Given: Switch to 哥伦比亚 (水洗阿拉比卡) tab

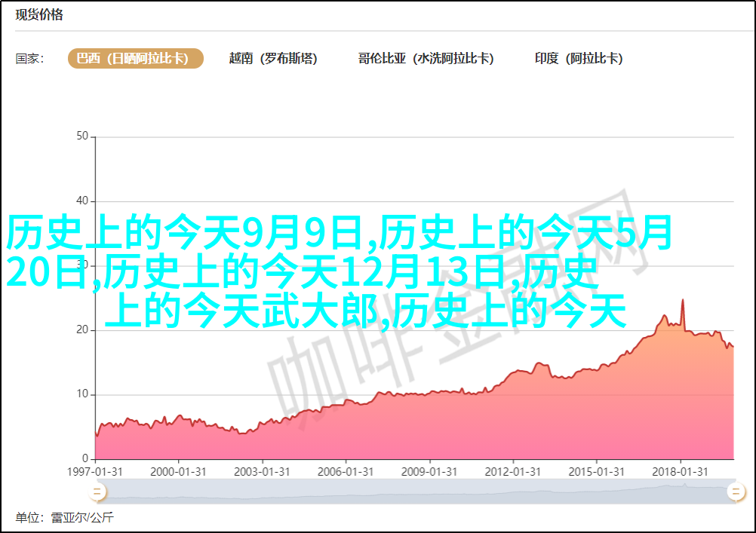Looking at the screenshot, I should click(426, 58).
